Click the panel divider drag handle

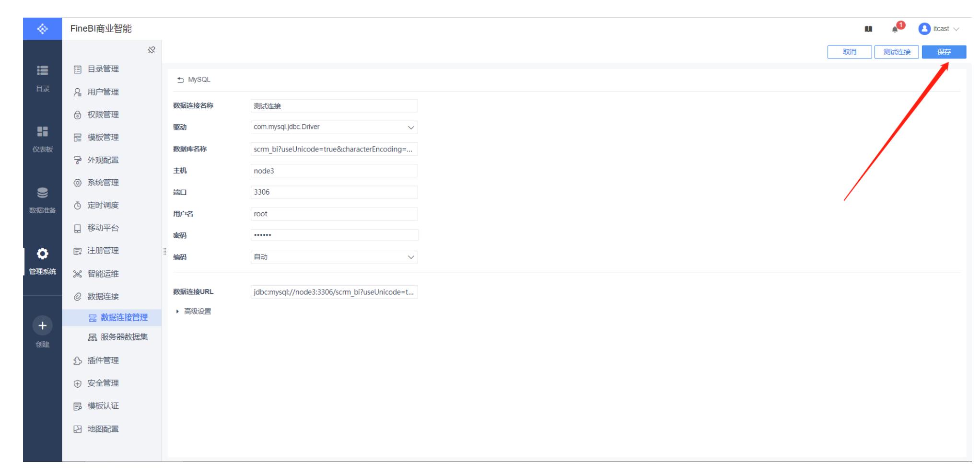pos(164,251)
